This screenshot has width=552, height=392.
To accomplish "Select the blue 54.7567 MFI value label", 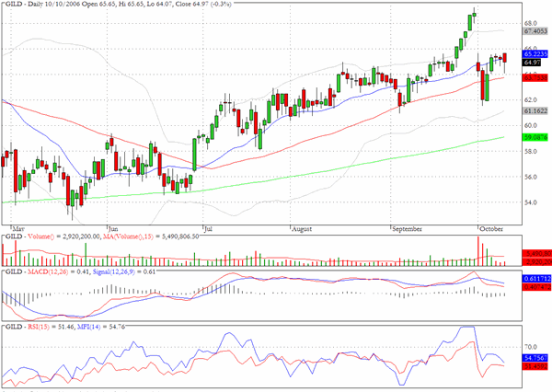I will click(x=535, y=358).
